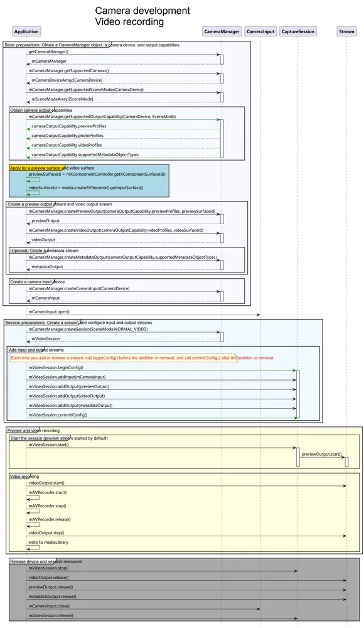The image size is (364, 628).
Task: Click the previewOutput.start() message label
Action: tap(321, 454)
